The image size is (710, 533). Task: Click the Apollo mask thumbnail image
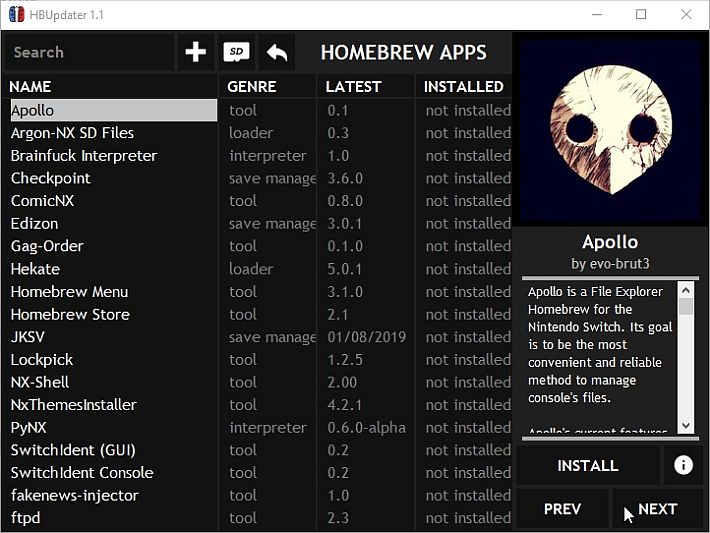611,130
